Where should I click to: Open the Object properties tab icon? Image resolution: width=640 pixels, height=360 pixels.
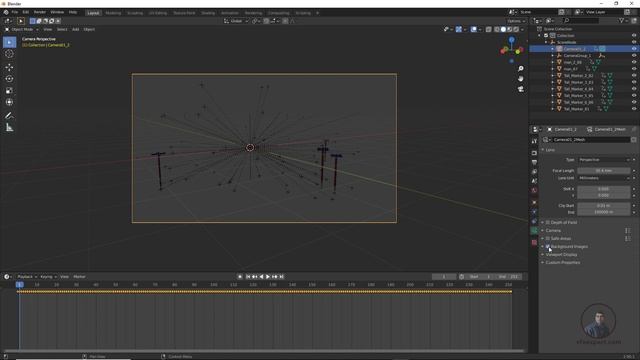point(534,202)
